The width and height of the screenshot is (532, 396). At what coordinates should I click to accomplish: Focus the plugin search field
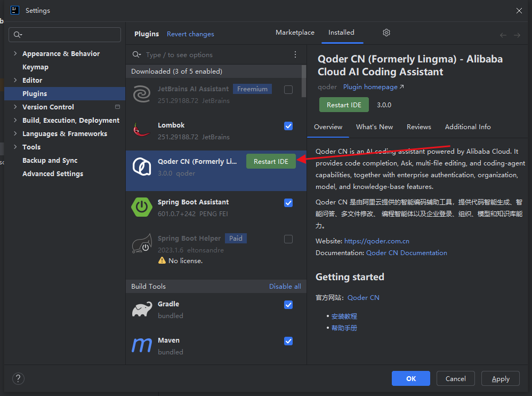(216, 54)
